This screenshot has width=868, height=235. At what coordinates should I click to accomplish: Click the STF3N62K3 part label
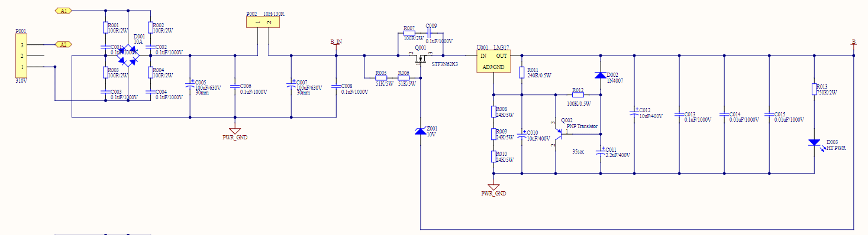tap(444, 64)
